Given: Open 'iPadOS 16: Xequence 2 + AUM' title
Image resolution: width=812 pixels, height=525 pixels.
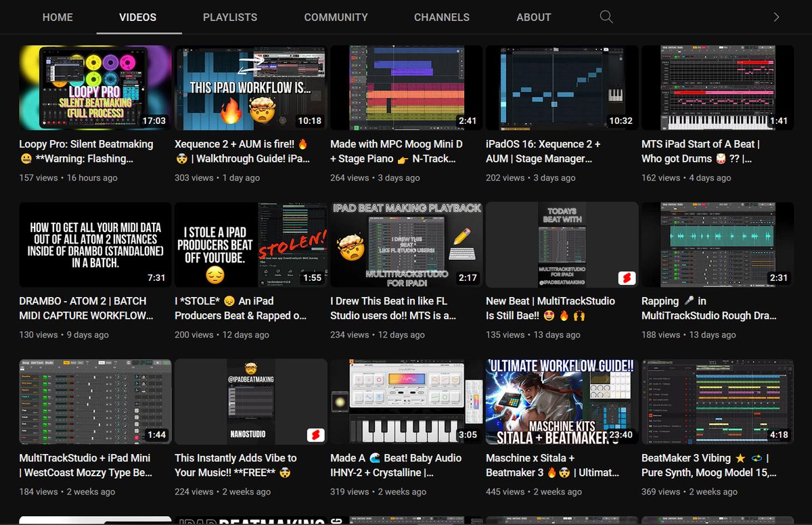Looking at the screenshot, I should pos(543,151).
